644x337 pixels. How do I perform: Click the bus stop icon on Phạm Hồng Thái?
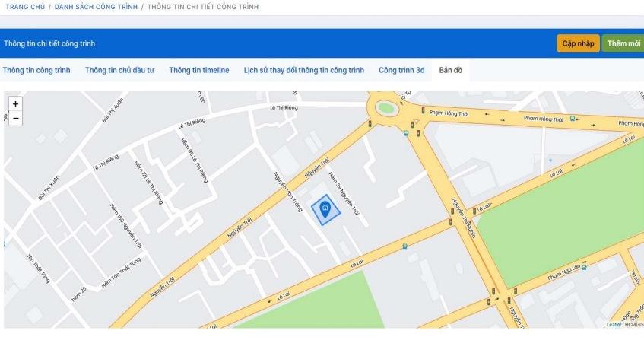tap(573, 119)
